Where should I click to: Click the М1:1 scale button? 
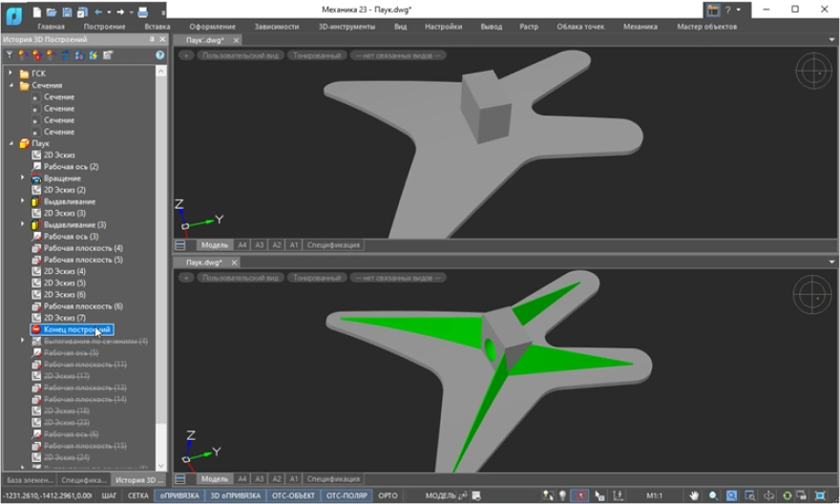tap(654, 495)
